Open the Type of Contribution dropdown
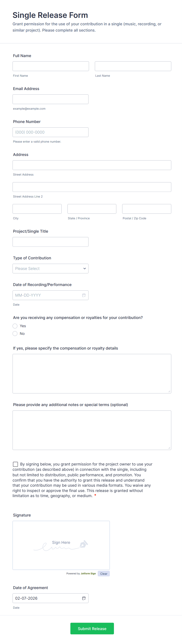 pos(50,269)
